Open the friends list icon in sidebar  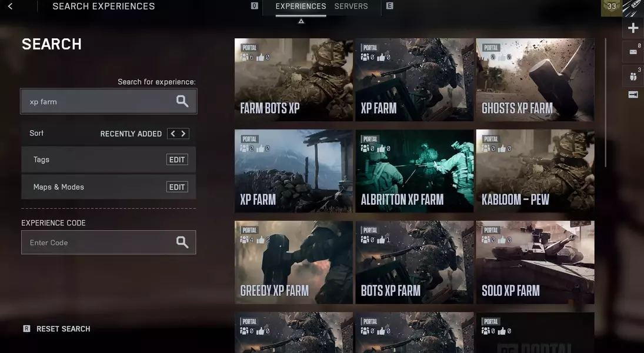click(633, 76)
